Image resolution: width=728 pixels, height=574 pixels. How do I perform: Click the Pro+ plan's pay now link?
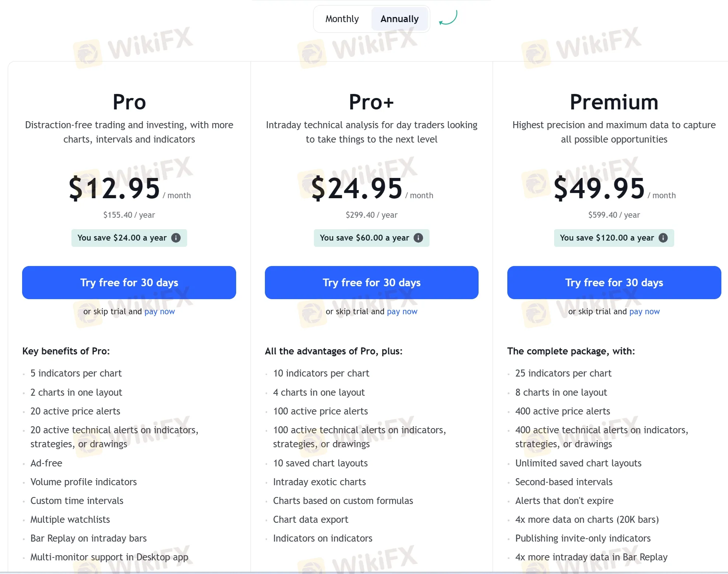pyautogui.click(x=402, y=312)
